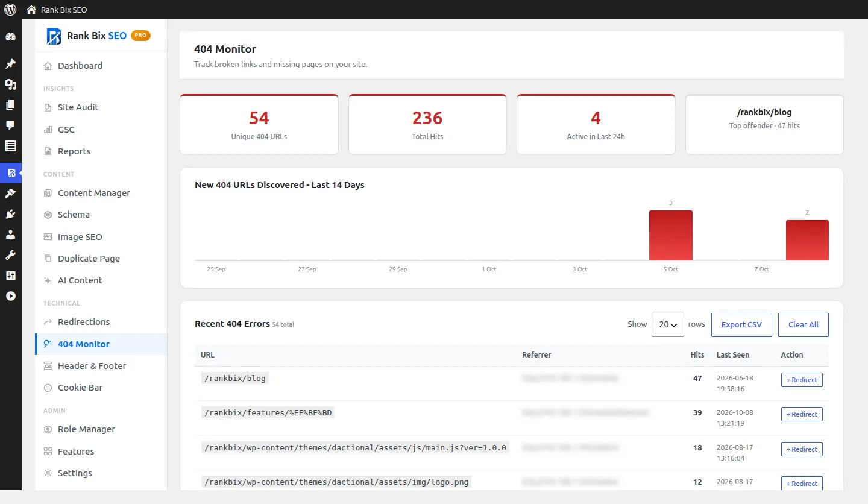The width and height of the screenshot is (868, 504).
Task: Open Appearance via the paintbrush icon
Action: point(10,194)
